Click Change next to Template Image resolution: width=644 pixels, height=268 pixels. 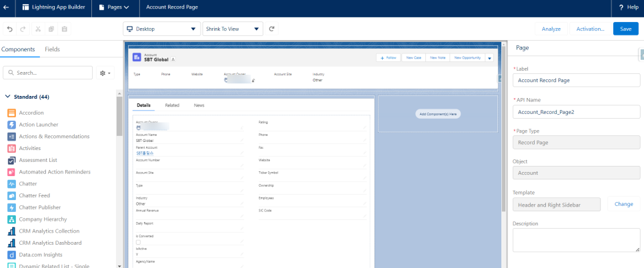pos(623,204)
